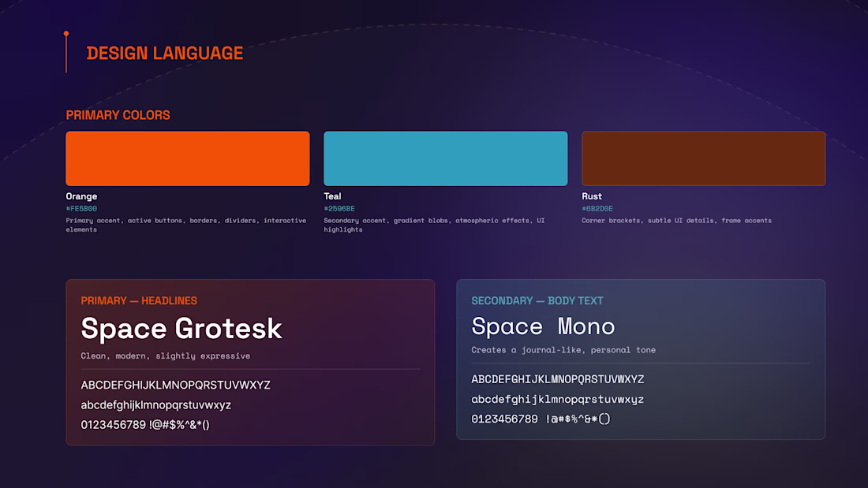Click the SECONDARY — BODY TEXT label
The image size is (868, 488).
click(x=537, y=300)
